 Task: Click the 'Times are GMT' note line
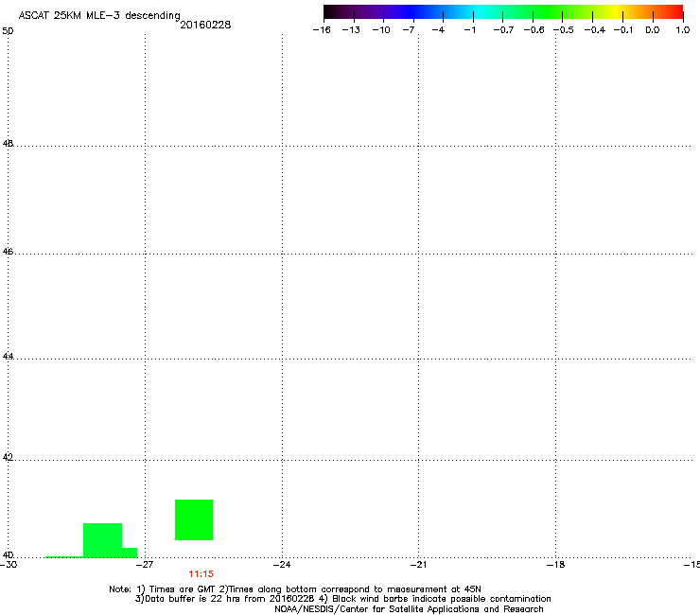pyautogui.click(x=295, y=589)
